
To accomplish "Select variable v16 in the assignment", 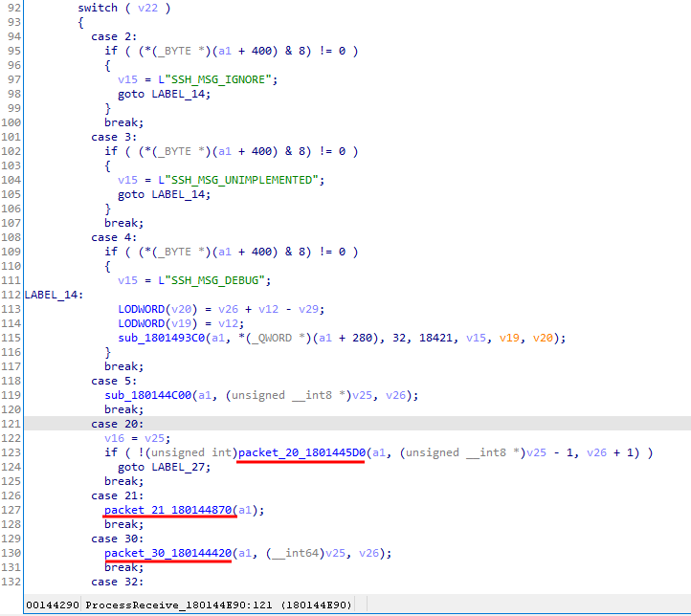I will pos(114,438).
